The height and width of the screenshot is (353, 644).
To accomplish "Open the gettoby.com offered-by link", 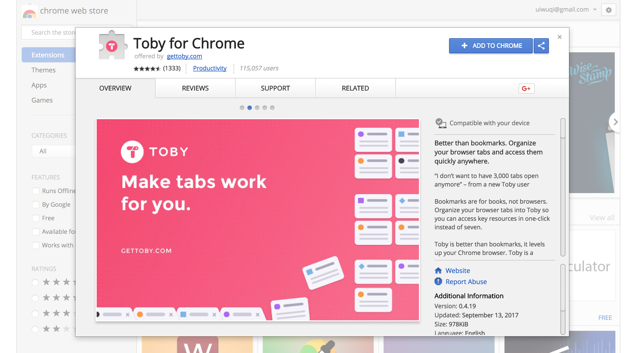I will [x=184, y=56].
